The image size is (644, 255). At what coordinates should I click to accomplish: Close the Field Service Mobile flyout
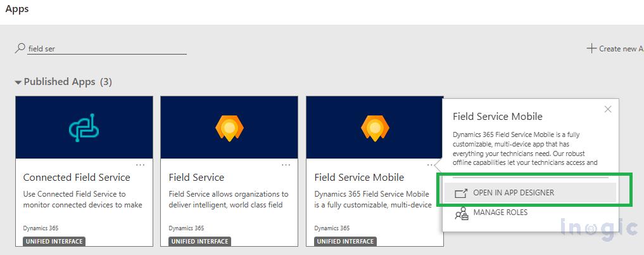point(608,109)
